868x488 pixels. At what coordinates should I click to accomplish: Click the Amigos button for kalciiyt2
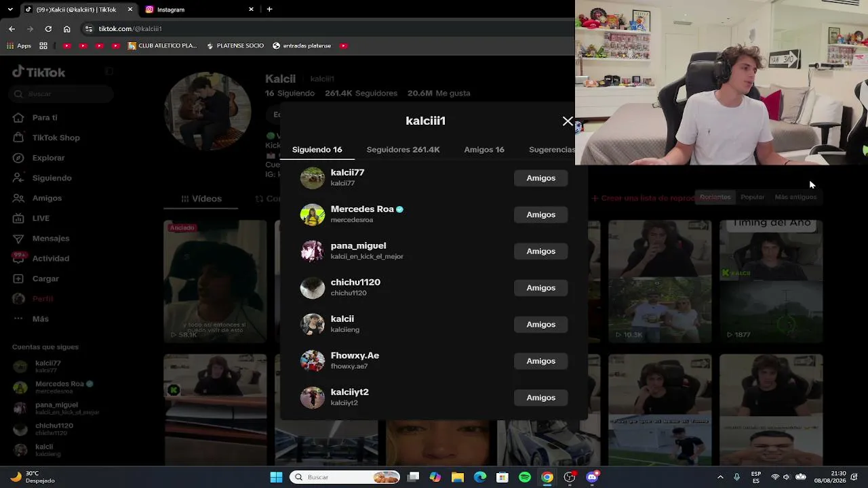coord(540,398)
